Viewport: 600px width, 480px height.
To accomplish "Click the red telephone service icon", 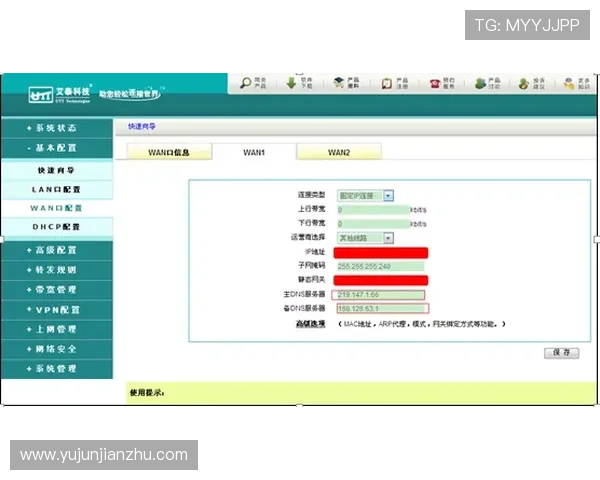I will tap(435, 83).
